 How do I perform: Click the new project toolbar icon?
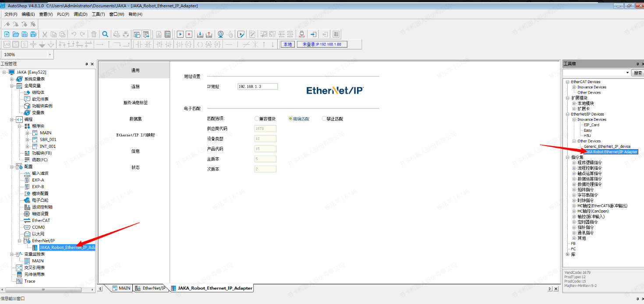tap(7, 34)
